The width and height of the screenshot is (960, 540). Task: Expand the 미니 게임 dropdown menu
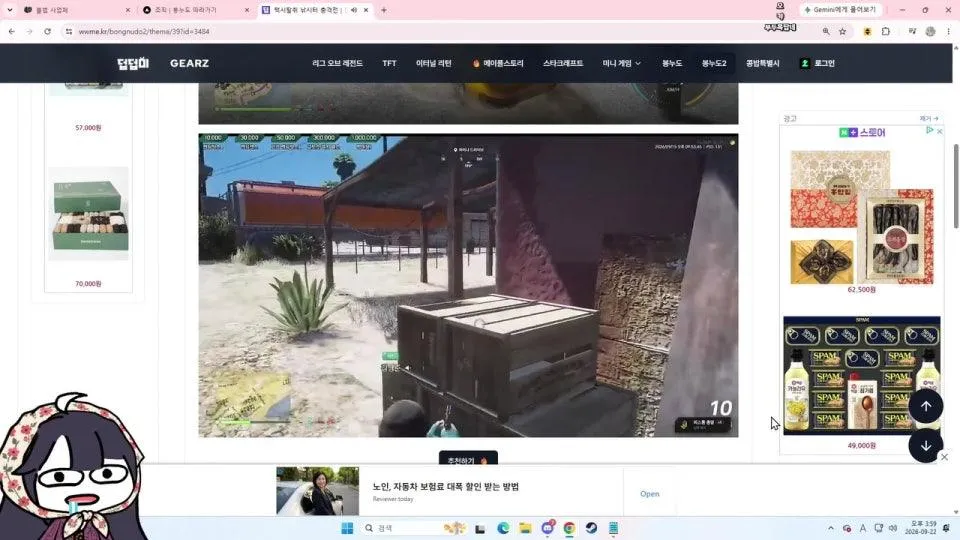621,63
